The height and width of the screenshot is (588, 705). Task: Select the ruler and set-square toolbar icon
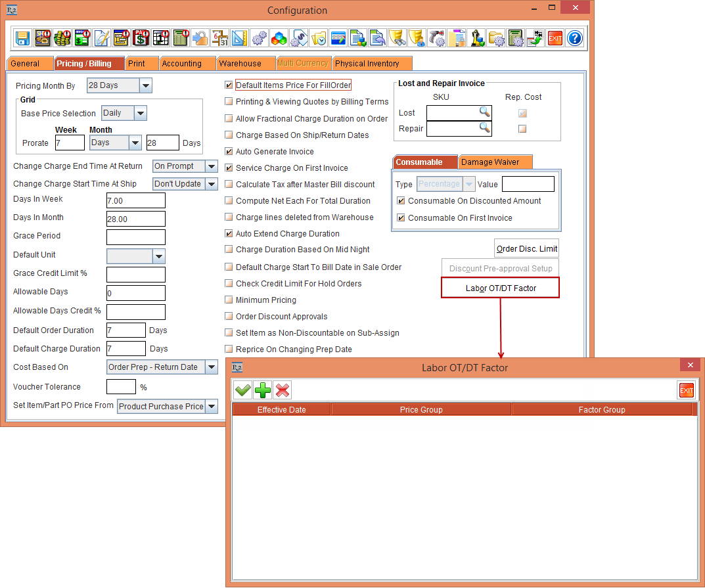coord(239,37)
